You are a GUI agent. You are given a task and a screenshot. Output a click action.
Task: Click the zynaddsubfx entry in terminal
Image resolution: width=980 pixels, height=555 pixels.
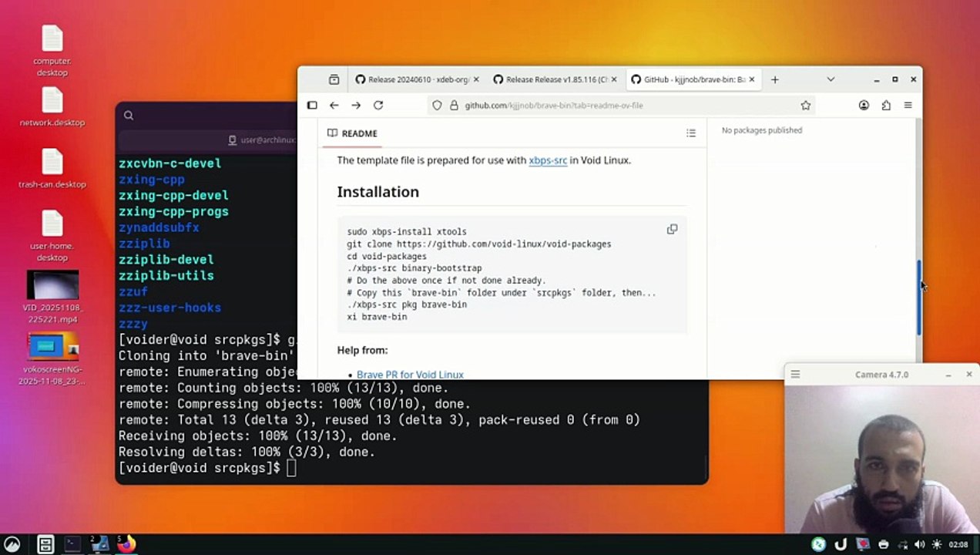click(159, 227)
